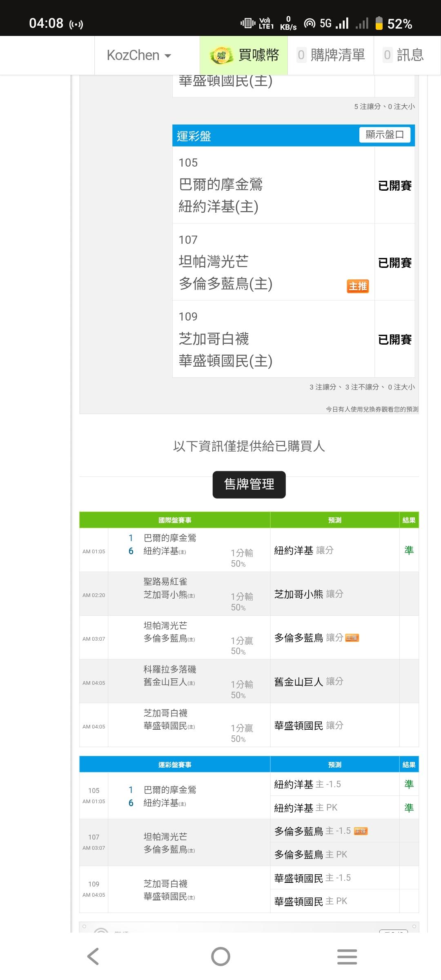Tap 主推 badge beside 多倫多藍鳥 主 -1.5

361,831
